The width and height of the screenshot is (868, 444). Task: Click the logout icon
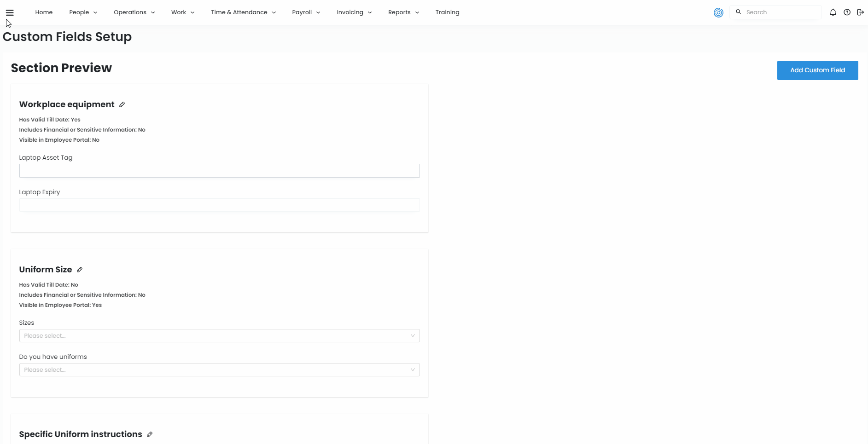coord(860,12)
